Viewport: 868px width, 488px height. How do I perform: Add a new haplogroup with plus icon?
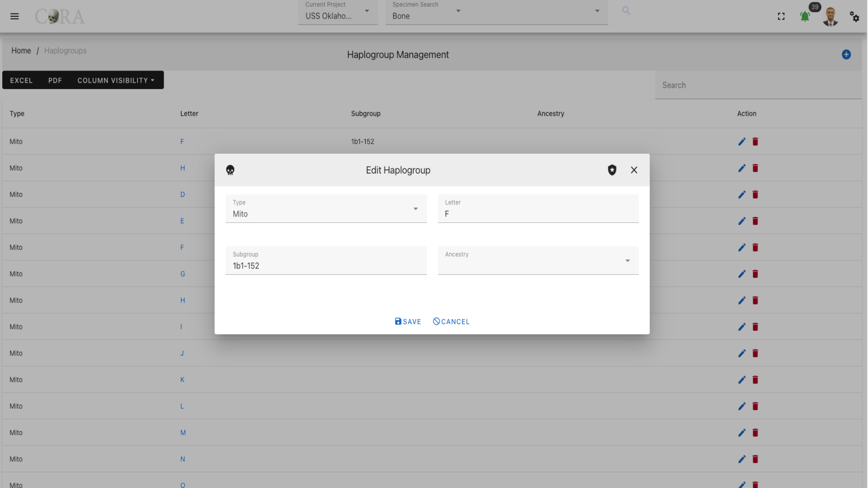pyautogui.click(x=846, y=55)
